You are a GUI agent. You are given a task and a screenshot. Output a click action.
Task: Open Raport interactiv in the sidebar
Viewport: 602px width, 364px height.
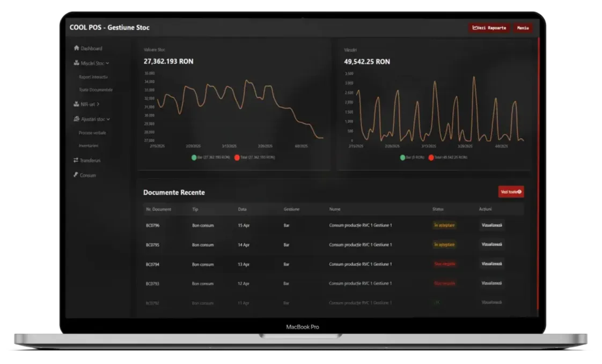point(93,77)
